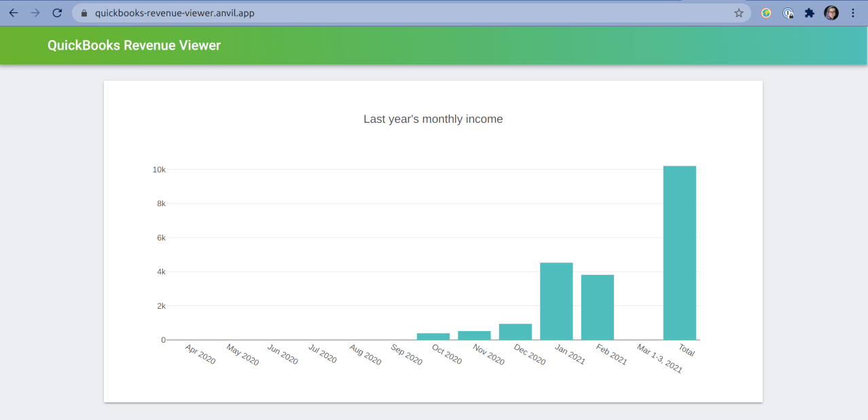The width and height of the screenshot is (868, 420).
Task: Click the Nov 2020 revenue bar
Action: [473, 335]
